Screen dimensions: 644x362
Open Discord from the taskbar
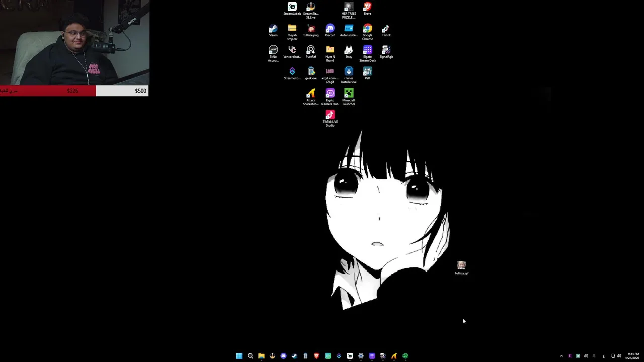pos(283,356)
